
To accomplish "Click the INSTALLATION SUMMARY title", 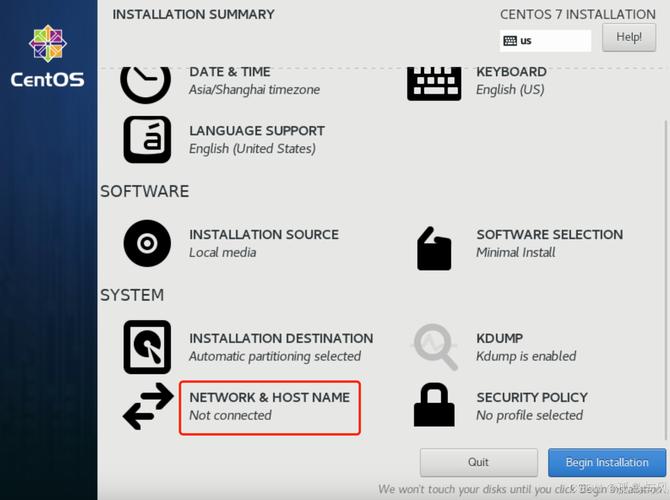I will point(194,15).
